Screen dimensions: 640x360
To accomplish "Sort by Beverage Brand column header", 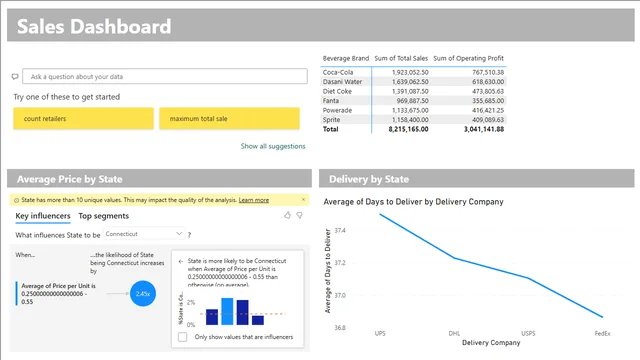I will (346, 58).
